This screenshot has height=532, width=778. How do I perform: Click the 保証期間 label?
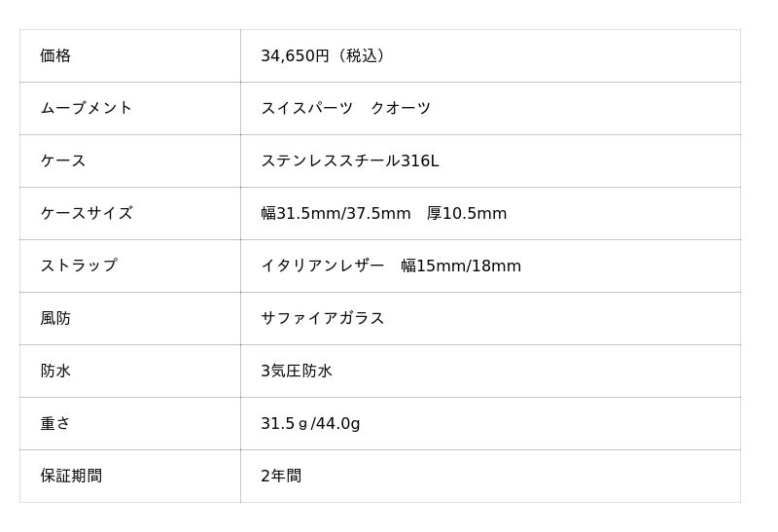[x=71, y=477]
